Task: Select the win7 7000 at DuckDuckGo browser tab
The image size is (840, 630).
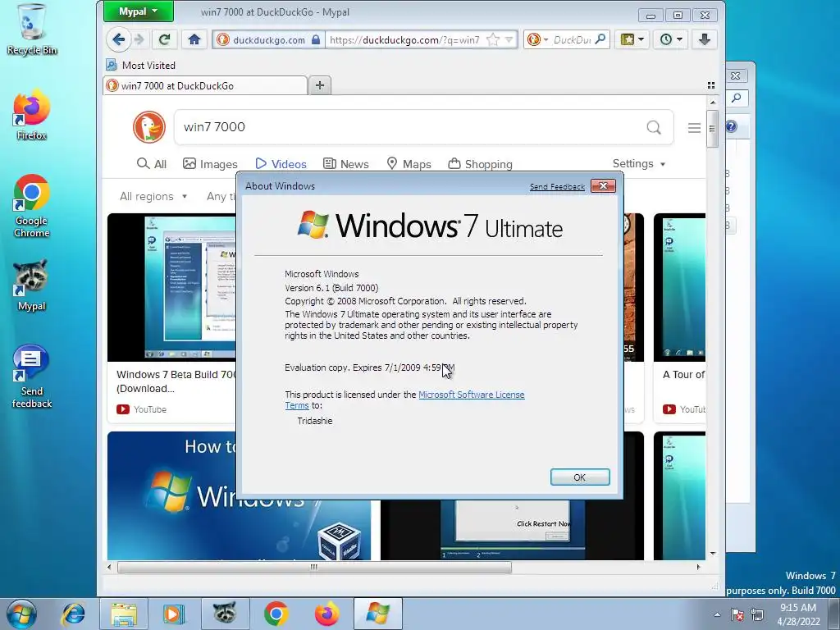Action: [205, 85]
